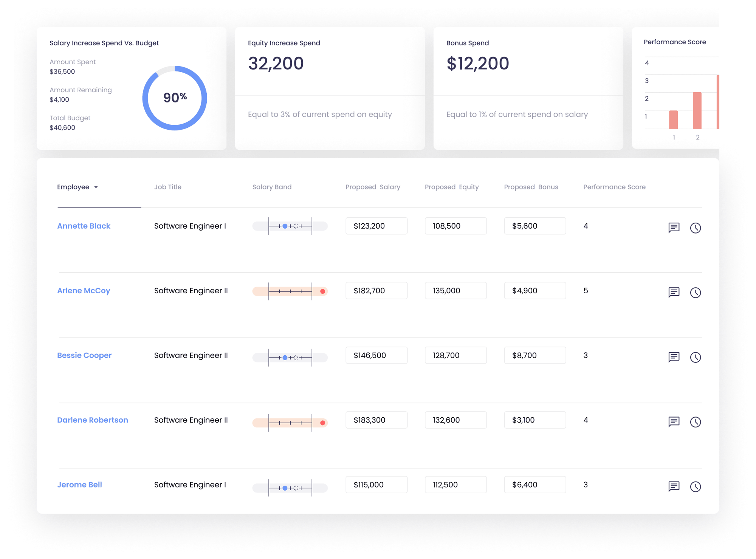The image size is (756, 559).
Task: Open comments for Annette Black
Action: (x=674, y=228)
